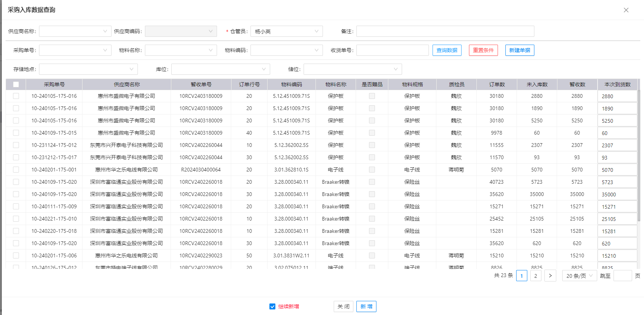Click the 新增 button
This screenshot has width=644, height=315.
(x=366, y=306)
